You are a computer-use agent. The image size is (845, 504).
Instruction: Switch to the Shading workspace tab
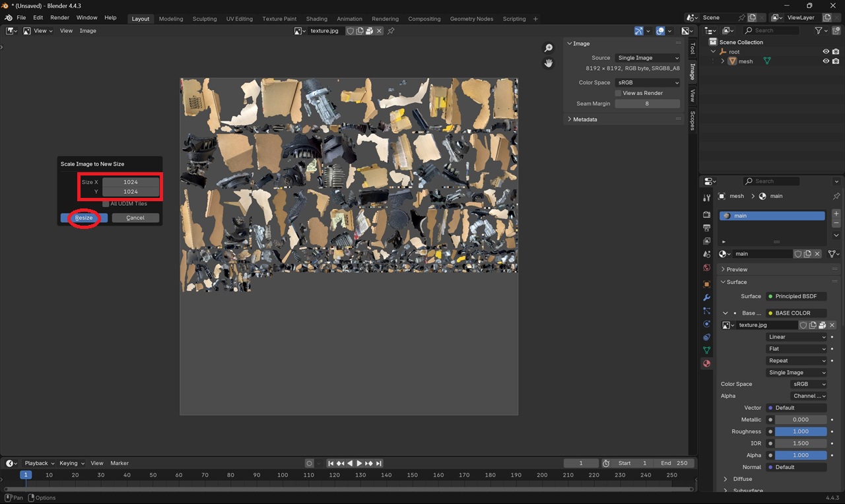click(x=316, y=18)
